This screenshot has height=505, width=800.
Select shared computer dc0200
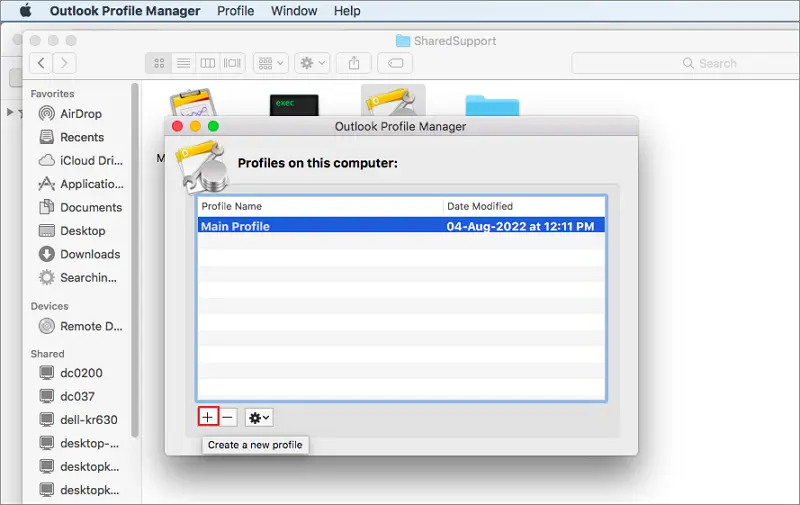[x=81, y=373]
